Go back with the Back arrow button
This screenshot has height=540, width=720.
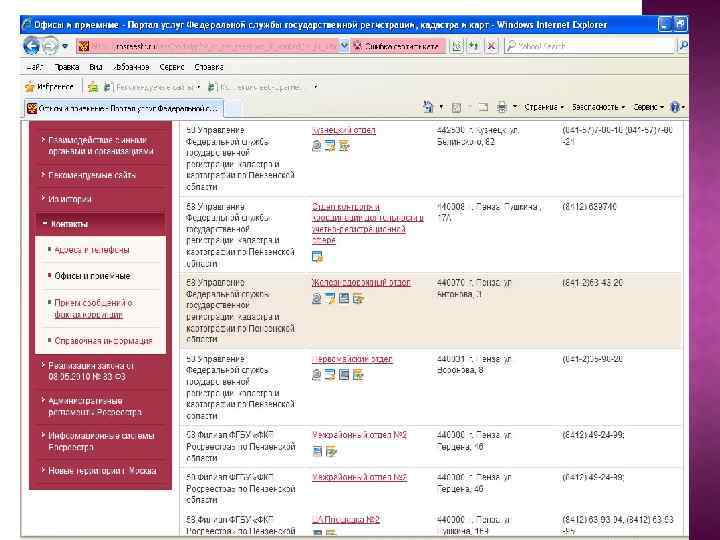tap(31, 46)
